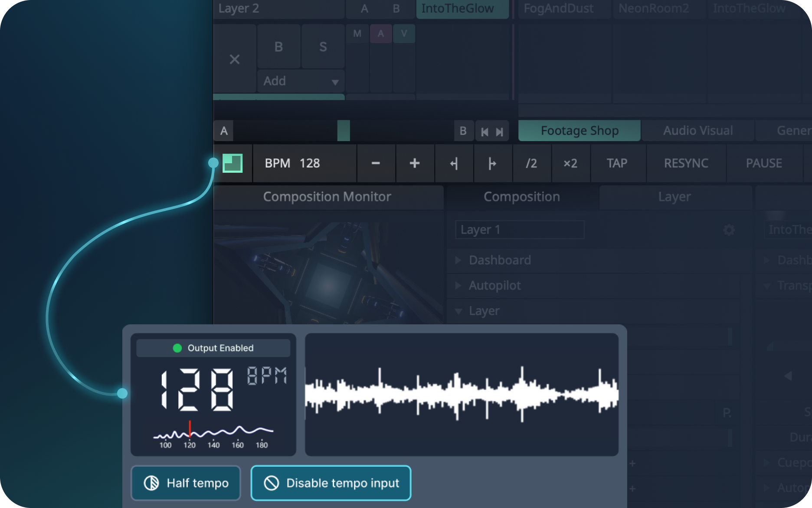The image size is (812, 508).
Task: Click the nudge tempo forward icon
Action: click(493, 164)
